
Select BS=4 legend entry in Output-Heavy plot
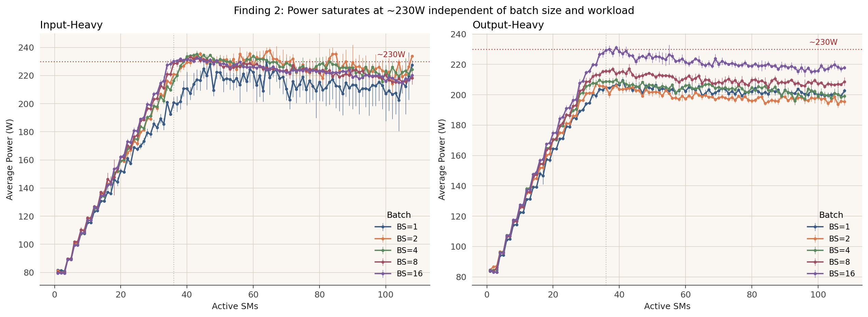pos(829,250)
